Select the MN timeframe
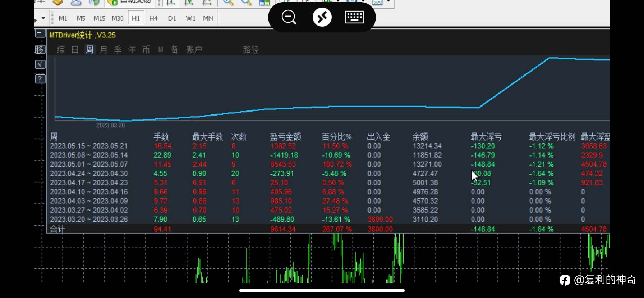 (208, 18)
